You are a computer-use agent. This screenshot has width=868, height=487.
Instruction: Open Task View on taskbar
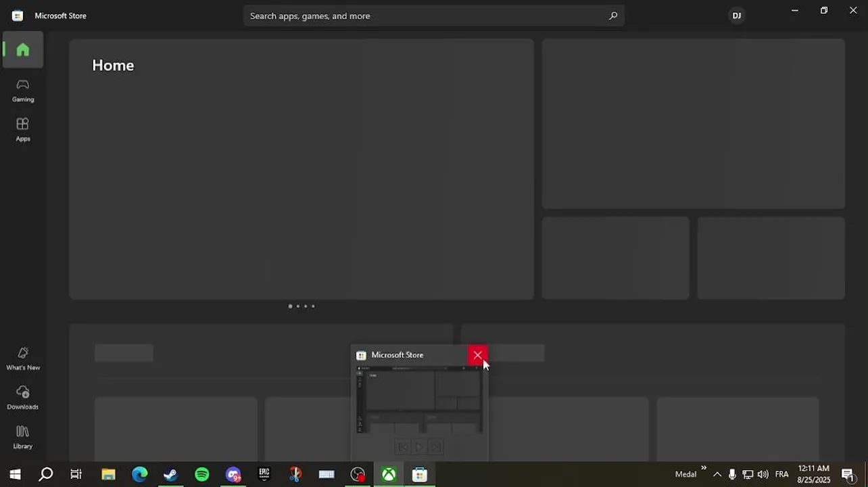point(76,475)
